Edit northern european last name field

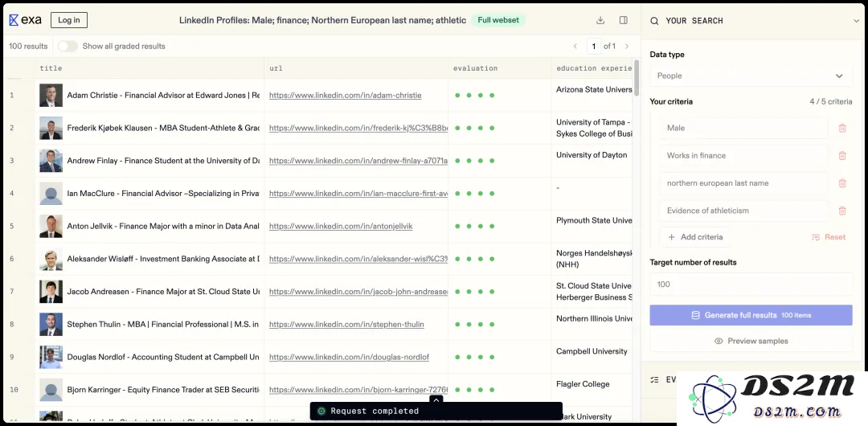744,182
